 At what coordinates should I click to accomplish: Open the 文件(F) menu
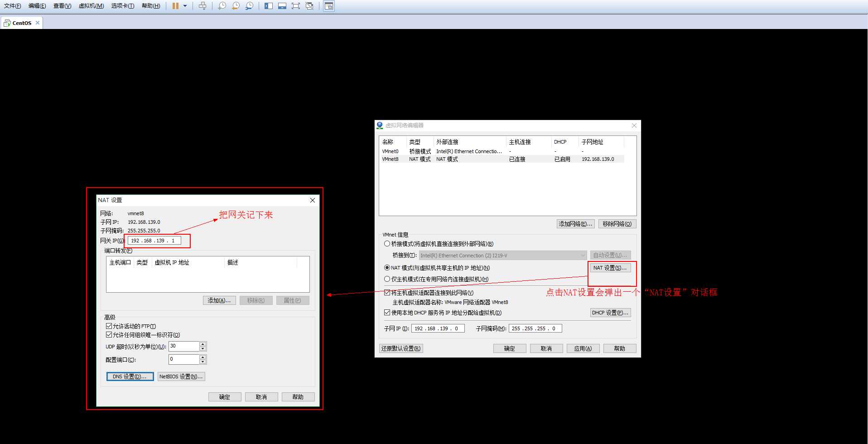click(x=12, y=6)
